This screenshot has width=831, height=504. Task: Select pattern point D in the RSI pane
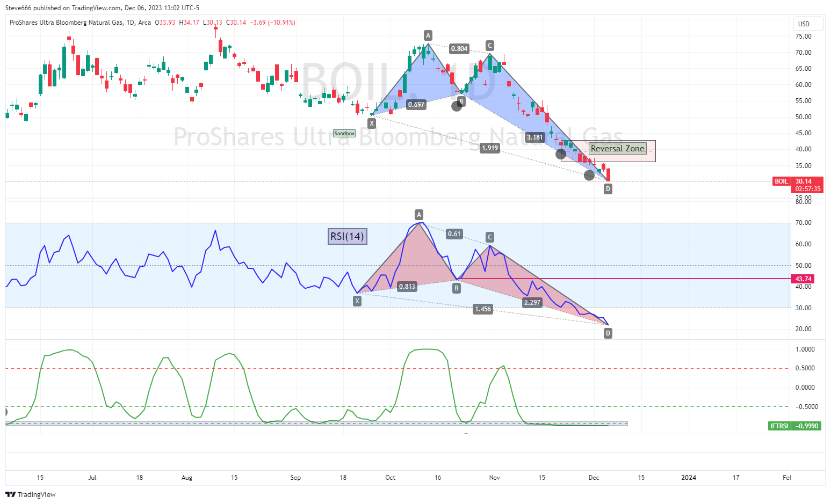(608, 333)
